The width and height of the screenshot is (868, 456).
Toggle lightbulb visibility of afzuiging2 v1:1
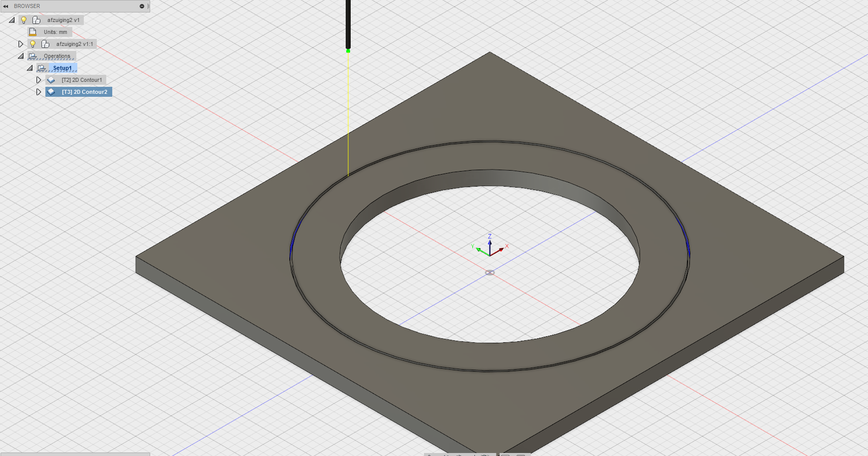(x=33, y=44)
